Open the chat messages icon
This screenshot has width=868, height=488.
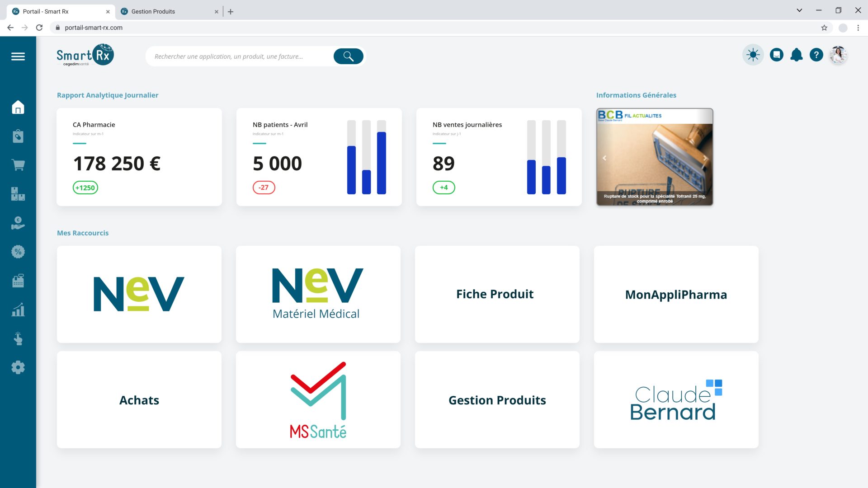(x=777, y=55)
